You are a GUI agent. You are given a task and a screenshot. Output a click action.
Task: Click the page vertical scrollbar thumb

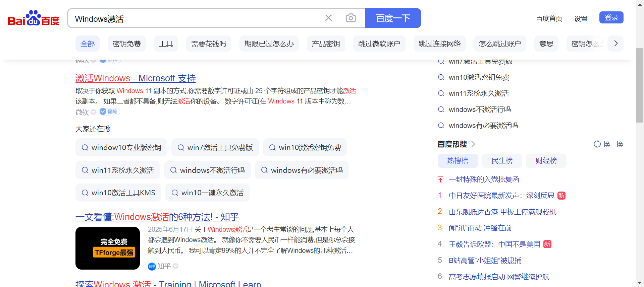640,85
